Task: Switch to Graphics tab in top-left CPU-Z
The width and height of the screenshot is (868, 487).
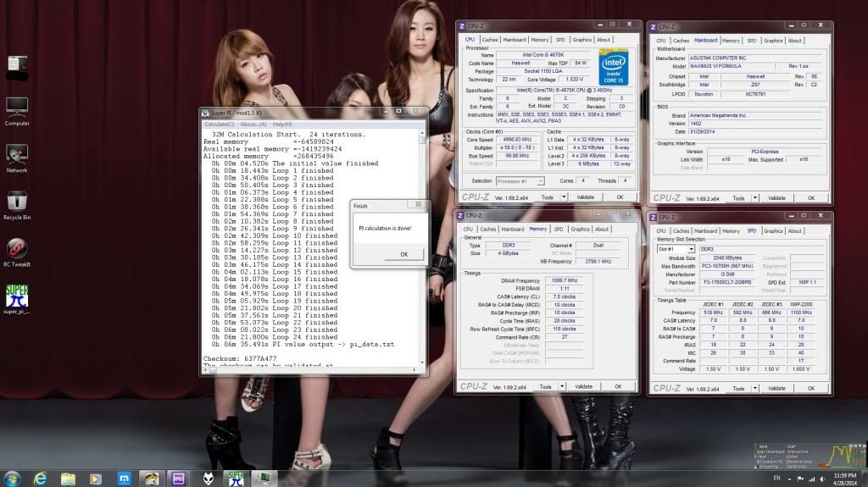Action: click(581, 40)
